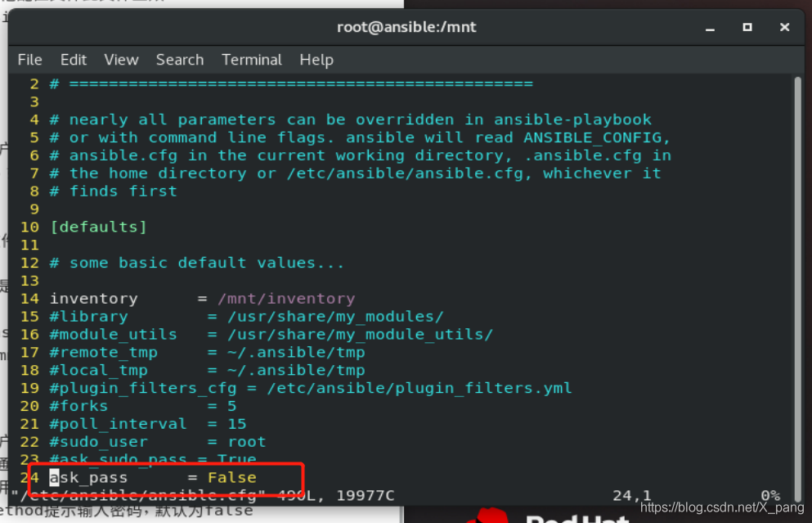Click /etc/ansible/ansible.cfg in line 7
Screen dimensions: 812x523
405,174
